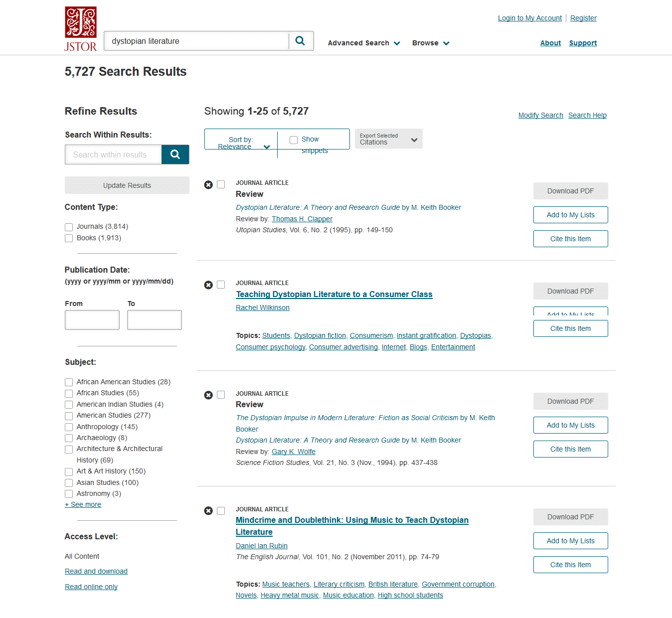672x618 pixels.
Task: Click the Register link
Action: [x=583, y=18]
